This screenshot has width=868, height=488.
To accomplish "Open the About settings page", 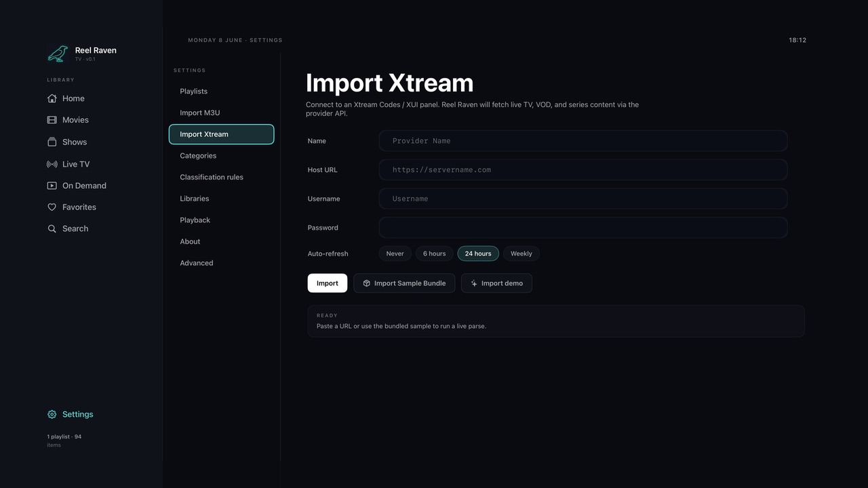I will (x=221, y=241).
